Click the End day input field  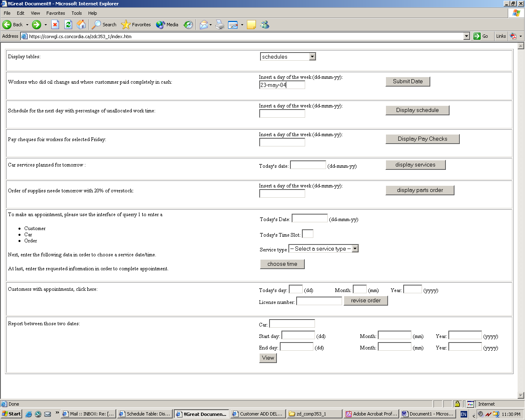(x=297, y=347)
